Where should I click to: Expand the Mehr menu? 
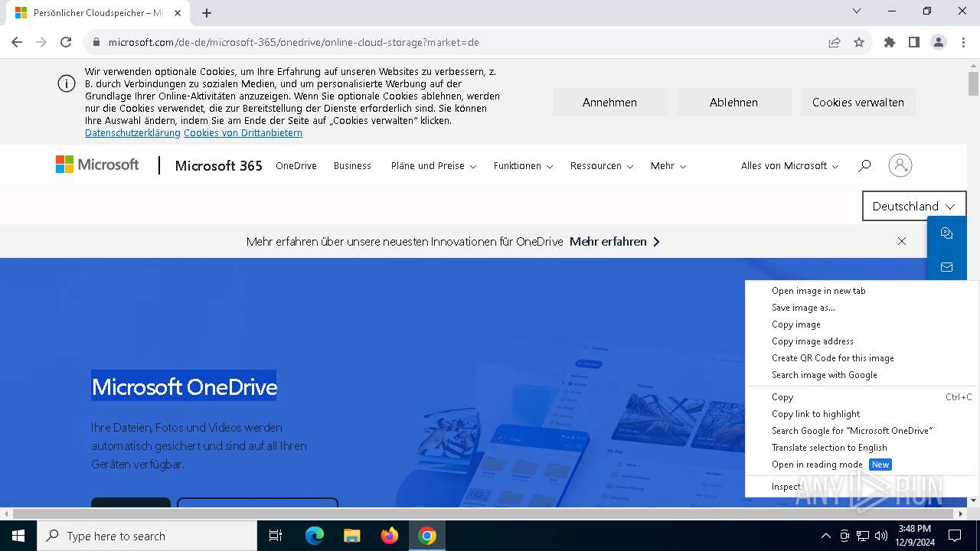[x=668, y=165]
